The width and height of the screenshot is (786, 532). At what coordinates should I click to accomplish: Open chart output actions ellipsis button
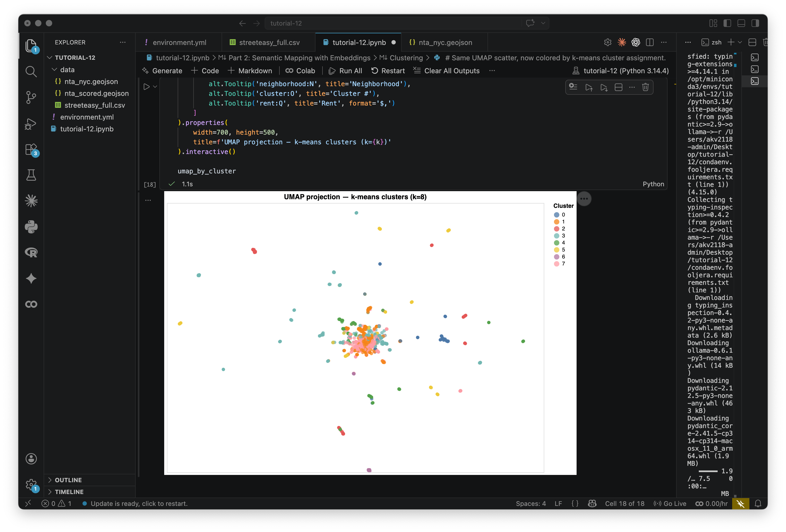click(x=584, y=198)
